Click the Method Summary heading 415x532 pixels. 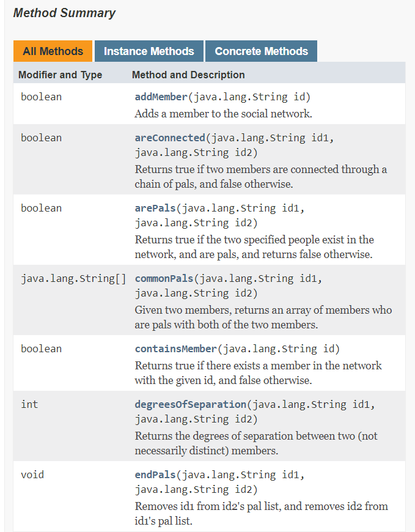coord(64,13)
